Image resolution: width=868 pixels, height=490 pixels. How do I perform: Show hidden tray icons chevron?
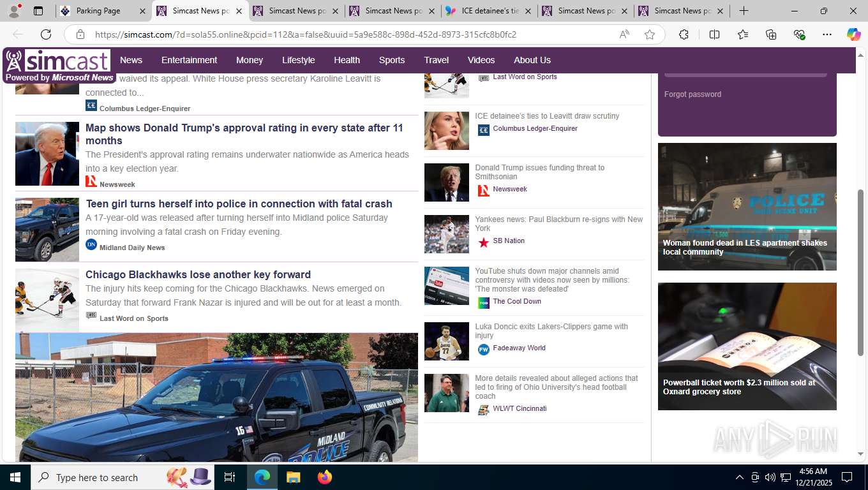(x=739, y=477)
